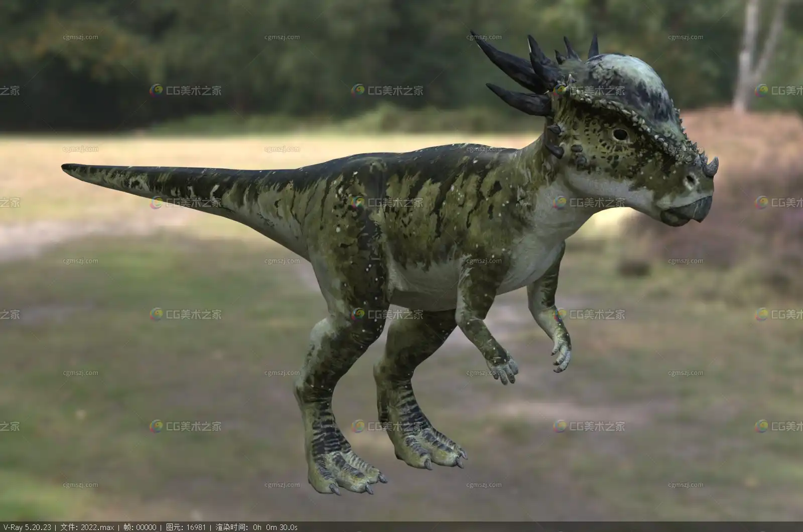Click the '帧: 00000' frame number entry
Screen dimensions: 803x532
141,527
